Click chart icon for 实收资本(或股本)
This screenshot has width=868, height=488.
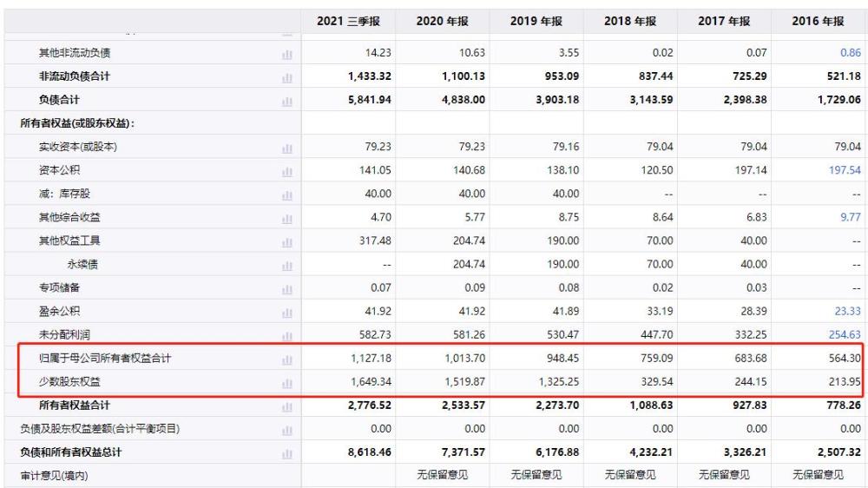coord(286,147)
